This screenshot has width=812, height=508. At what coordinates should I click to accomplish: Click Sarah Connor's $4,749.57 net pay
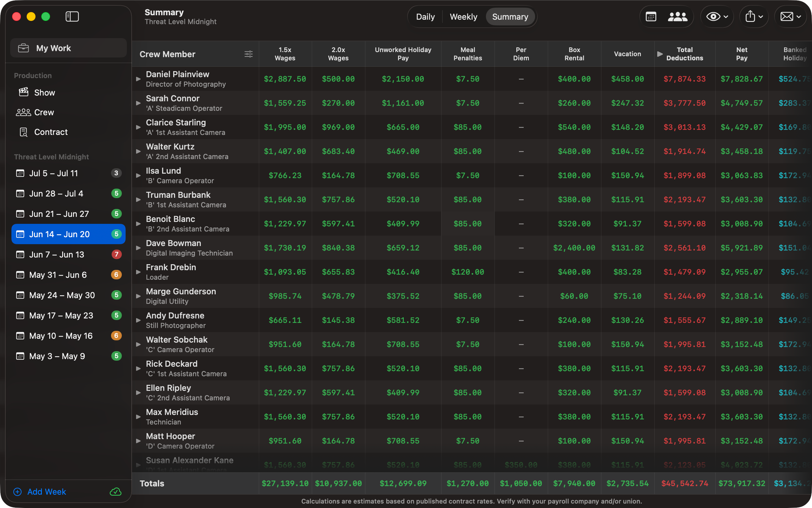742,103
